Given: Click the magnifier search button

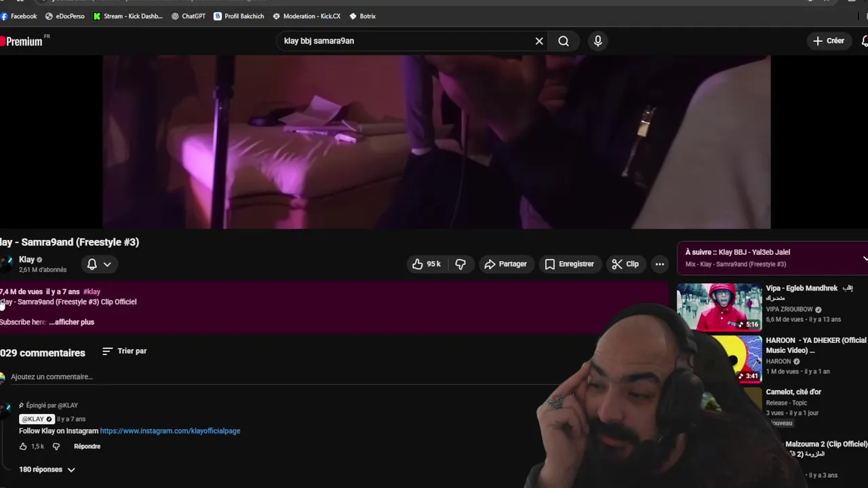Looking at the screenshot, I should [564, 41].
